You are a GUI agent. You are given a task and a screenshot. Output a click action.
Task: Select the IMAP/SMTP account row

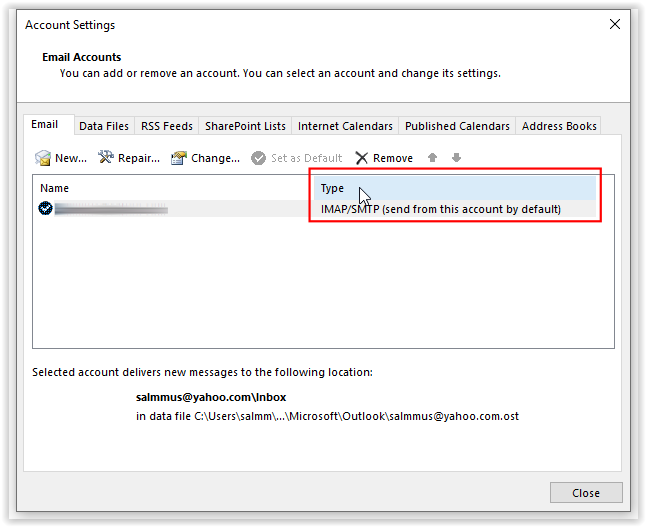point(440,209)
